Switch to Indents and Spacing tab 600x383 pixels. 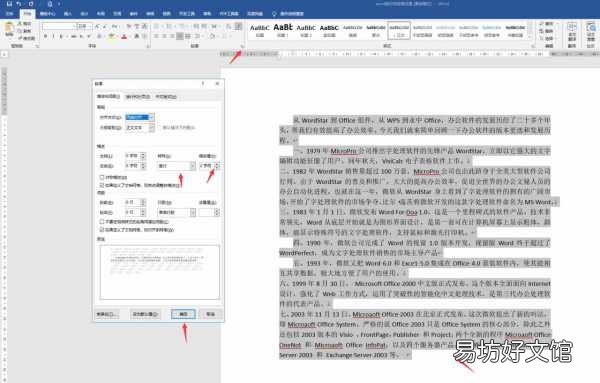point(109,96)
